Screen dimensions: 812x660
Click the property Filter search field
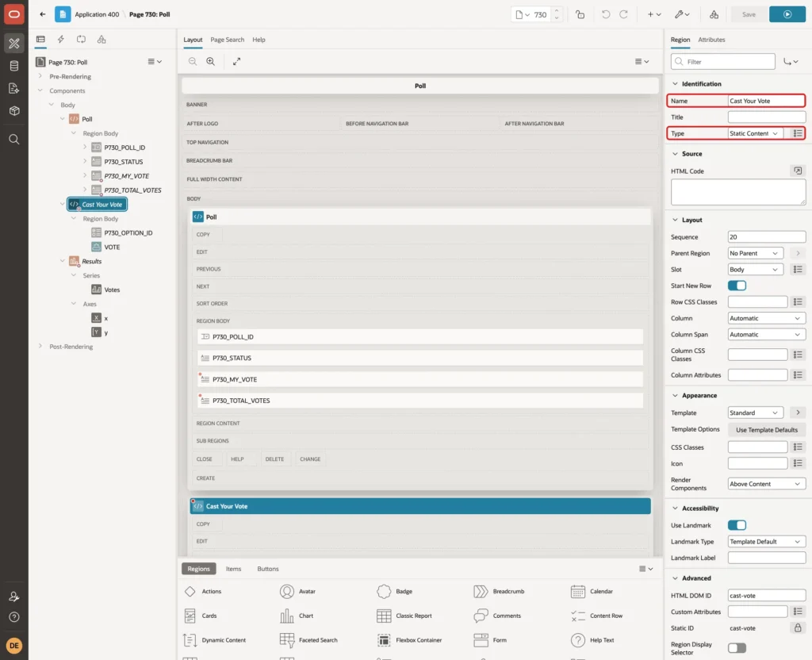(x=723, y=62)
